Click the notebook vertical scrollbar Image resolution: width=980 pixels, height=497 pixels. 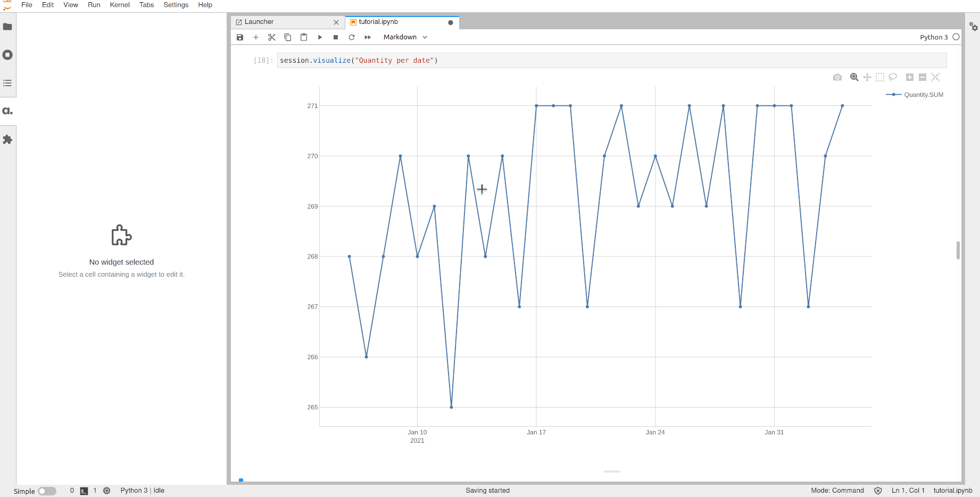tap(958, 250)
